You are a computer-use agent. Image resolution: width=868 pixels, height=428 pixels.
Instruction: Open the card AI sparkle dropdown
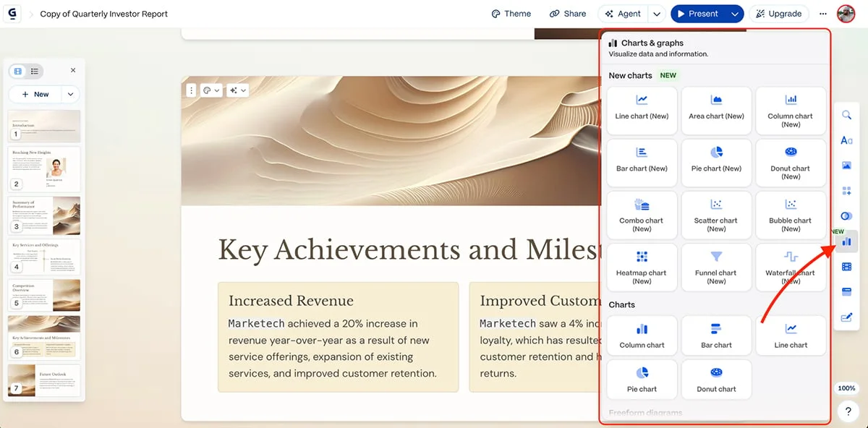point(237,90)
